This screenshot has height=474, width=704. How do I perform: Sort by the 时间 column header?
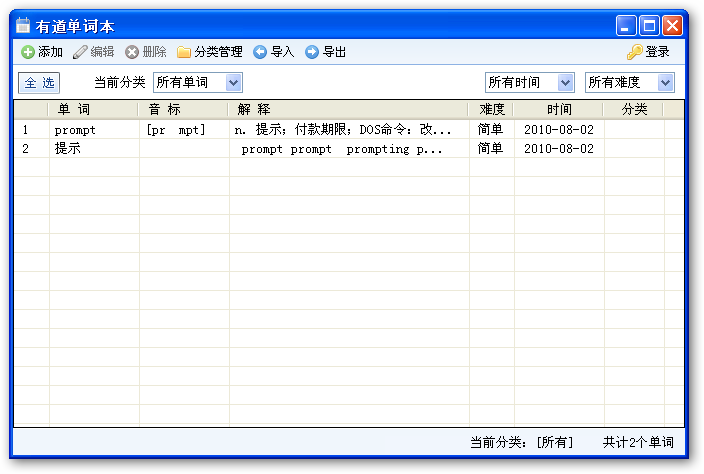tap(559, 110)
